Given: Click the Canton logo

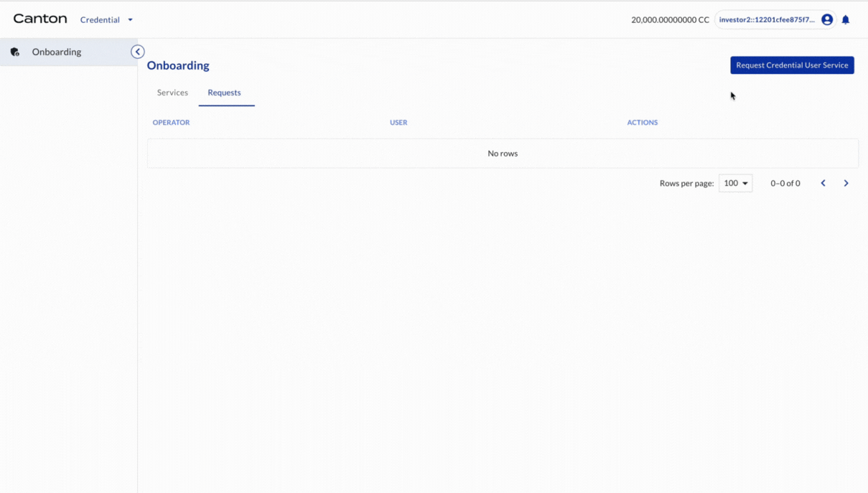Looking at the screenshot, I should [39, 19].
